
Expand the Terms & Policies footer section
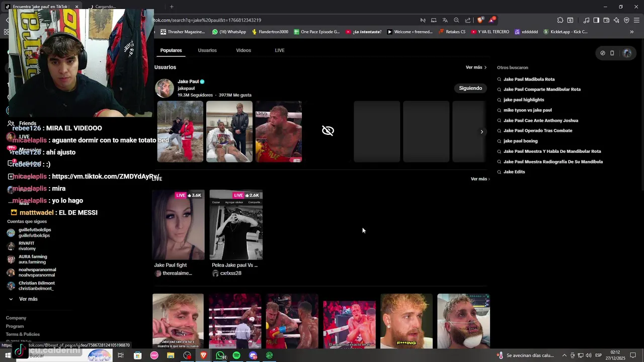pyautogui.click(x=23, y=334)
